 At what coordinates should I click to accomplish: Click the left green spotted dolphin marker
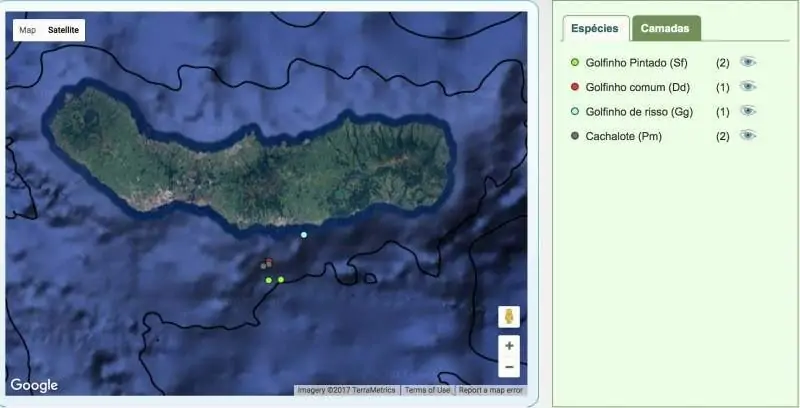pos(269,280)
